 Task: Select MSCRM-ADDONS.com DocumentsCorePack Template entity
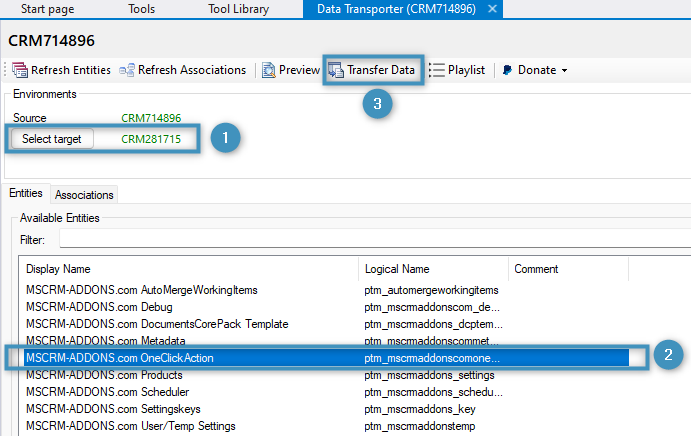click(157, 324)
